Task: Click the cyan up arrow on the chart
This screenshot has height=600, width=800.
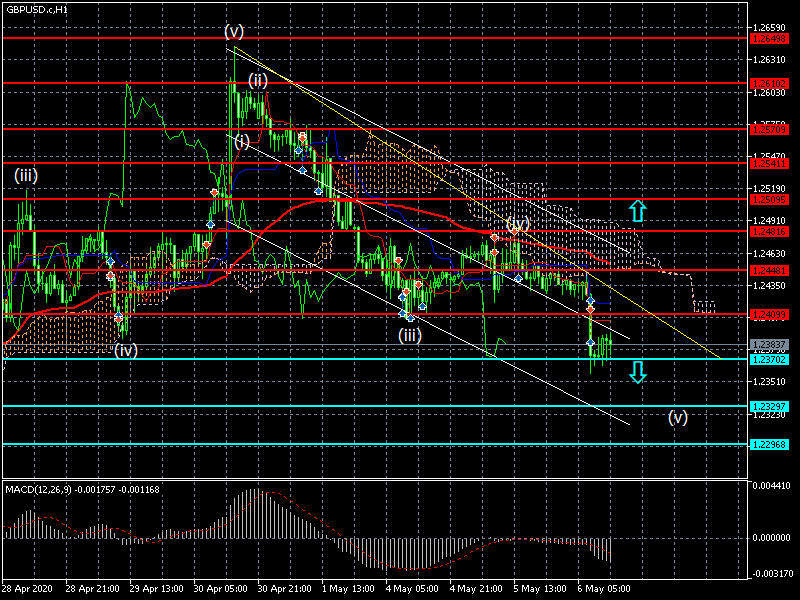Action: [638, 211]
